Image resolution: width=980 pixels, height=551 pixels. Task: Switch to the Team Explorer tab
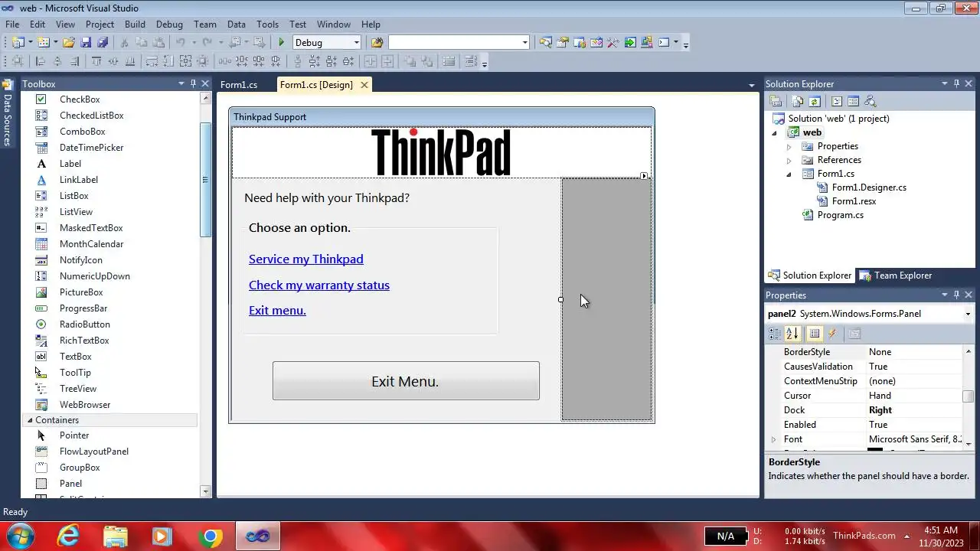[x=896, y=275]
